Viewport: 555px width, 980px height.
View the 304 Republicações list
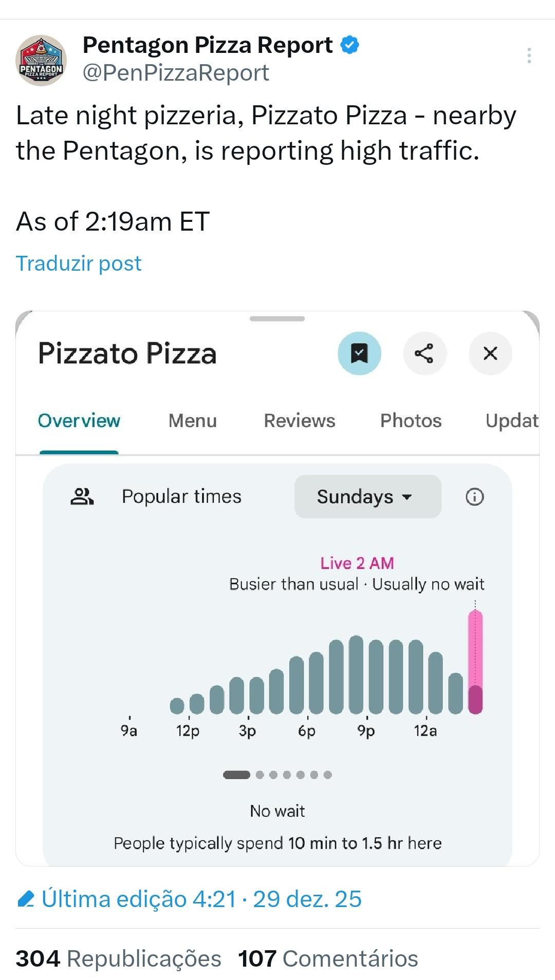(118, 958)
